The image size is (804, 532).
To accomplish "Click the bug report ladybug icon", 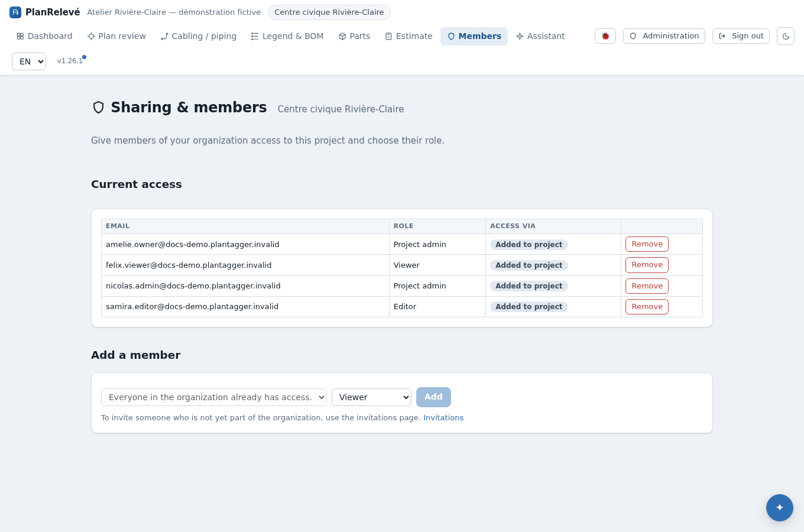I will (x=605, y=36).
